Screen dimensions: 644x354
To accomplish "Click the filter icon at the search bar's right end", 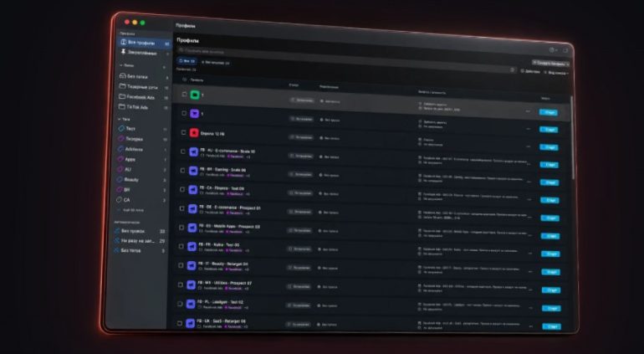I will (x=512, y=70).
